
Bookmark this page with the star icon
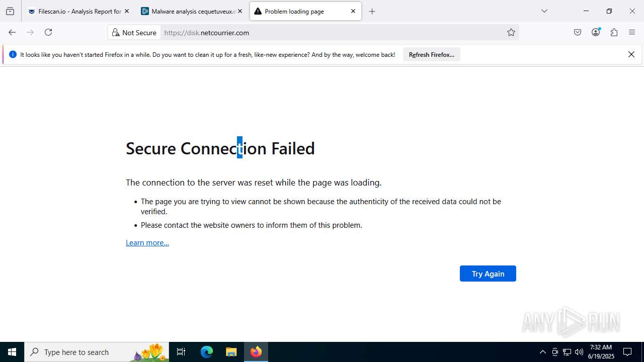(x=511, y=32)
